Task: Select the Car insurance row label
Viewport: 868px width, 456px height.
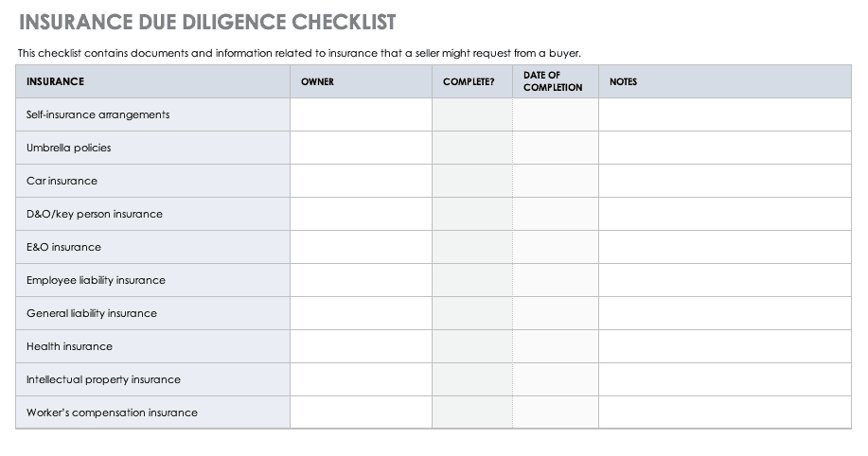Action: tap(62, 181)
